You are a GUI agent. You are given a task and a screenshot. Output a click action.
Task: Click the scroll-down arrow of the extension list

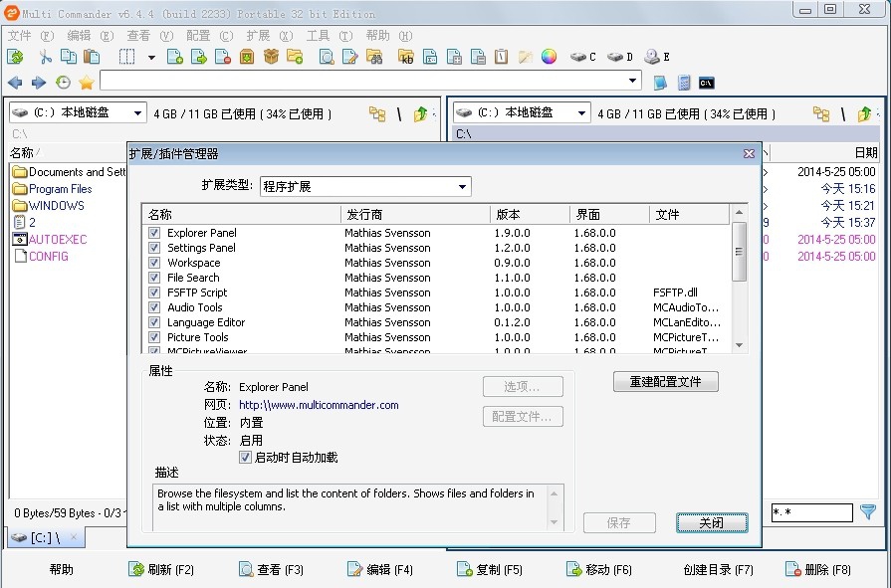pyautogui.click(x=739, y=345)
